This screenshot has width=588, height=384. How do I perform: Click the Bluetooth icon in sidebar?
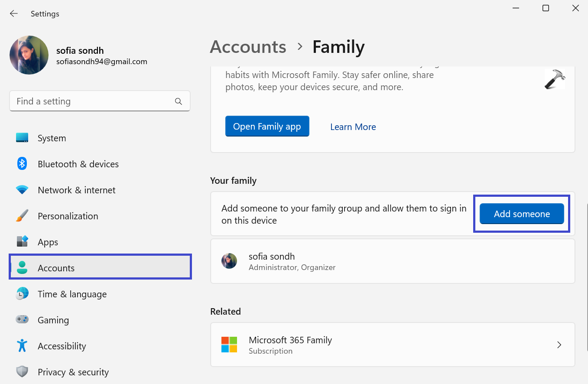[x=22, y=164]
